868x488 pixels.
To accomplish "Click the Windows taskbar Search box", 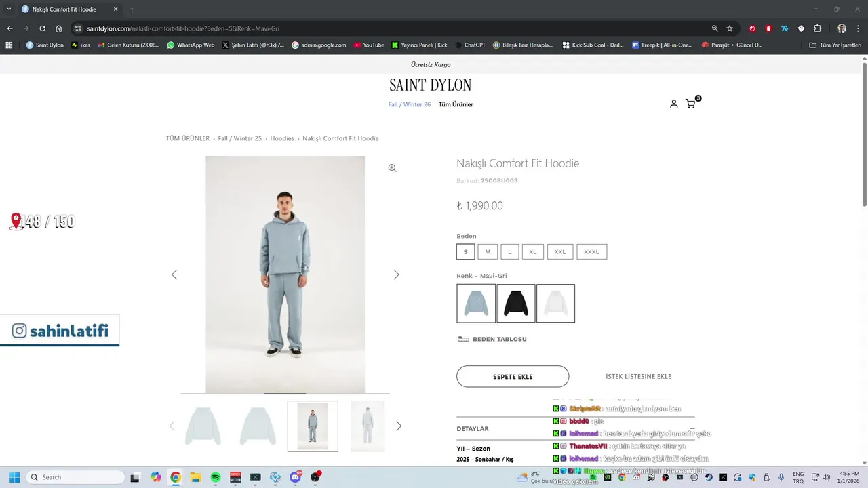I will pos(75,477).
